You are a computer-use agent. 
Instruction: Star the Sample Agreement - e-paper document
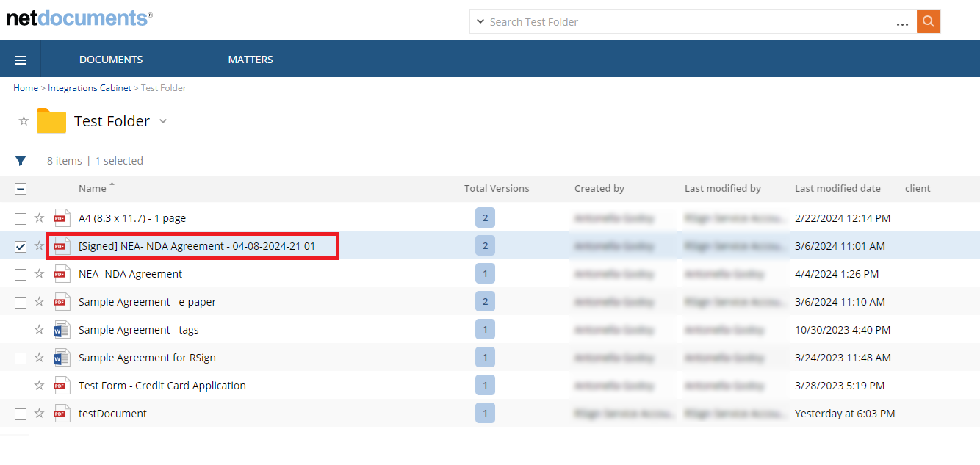40,301
